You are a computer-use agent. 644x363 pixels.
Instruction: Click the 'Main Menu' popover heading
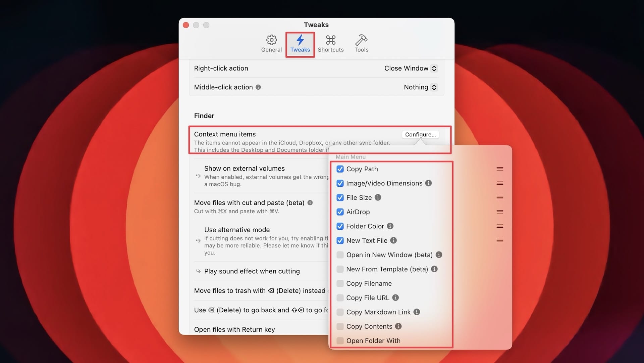[351, 157]
